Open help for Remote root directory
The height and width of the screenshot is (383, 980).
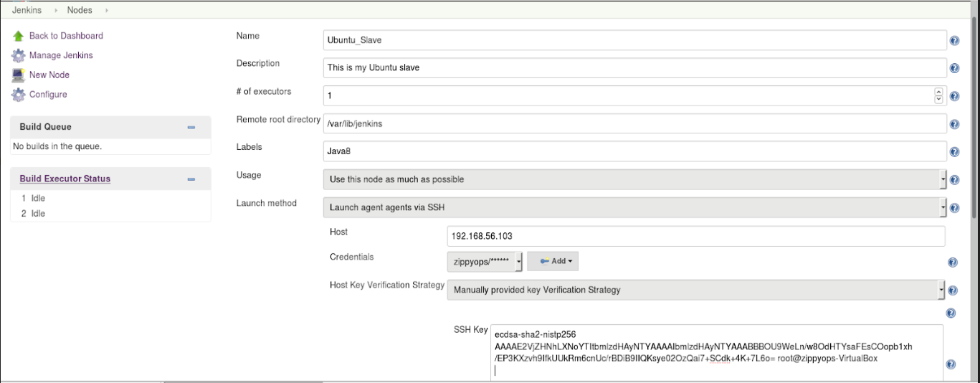pyautogui.click(x=954, y=124)
